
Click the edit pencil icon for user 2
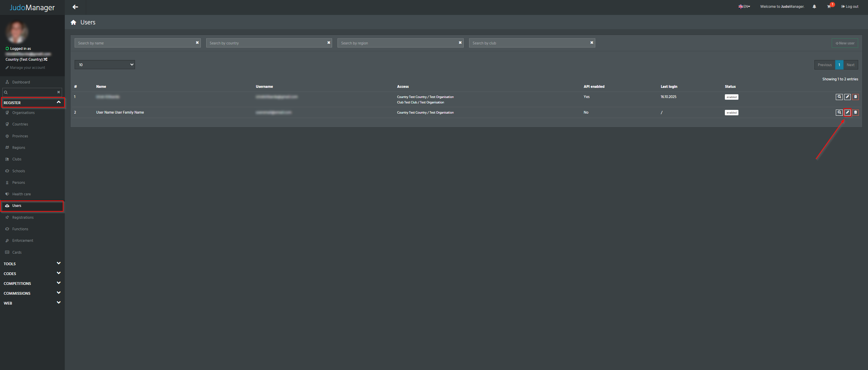pos(847,112)
